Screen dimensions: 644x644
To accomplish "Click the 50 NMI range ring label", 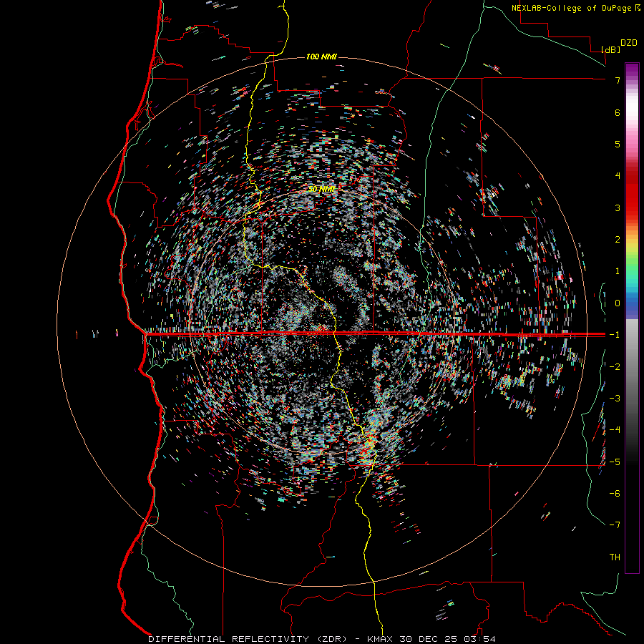I will coord(321,189).
